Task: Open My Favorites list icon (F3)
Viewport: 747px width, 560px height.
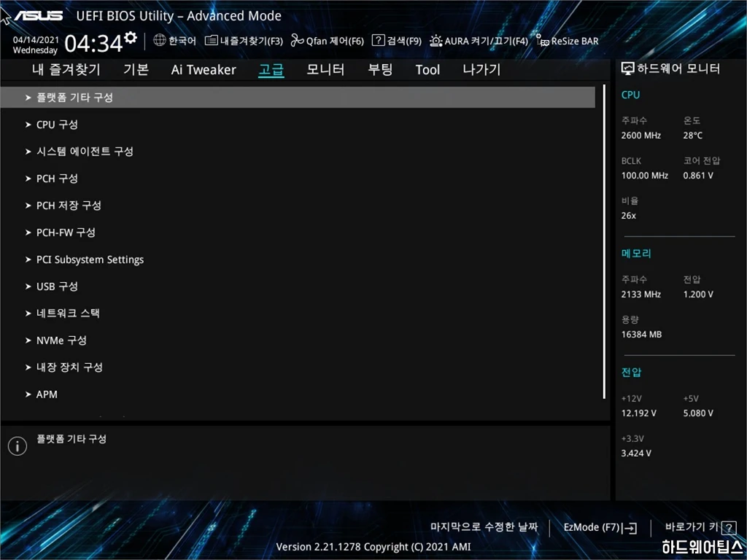Action: tap(211, 41)
